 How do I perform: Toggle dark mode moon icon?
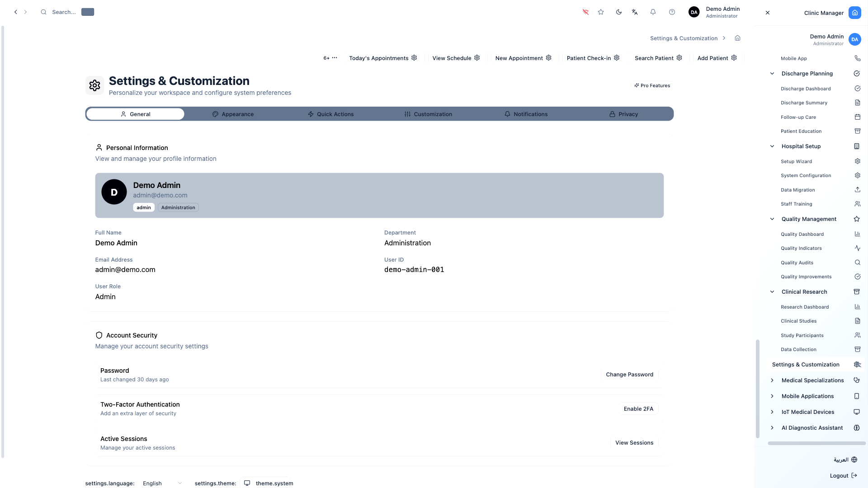tap(618, 12)
